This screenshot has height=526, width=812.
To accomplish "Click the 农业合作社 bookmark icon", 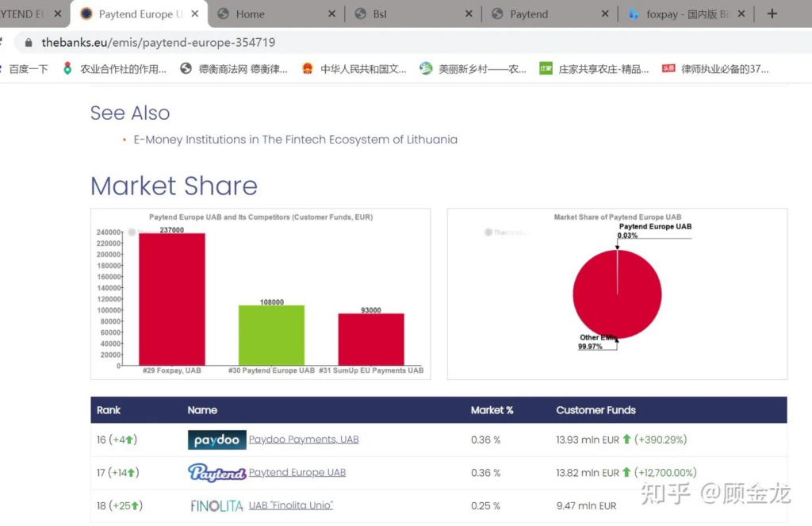I will 67,68.
